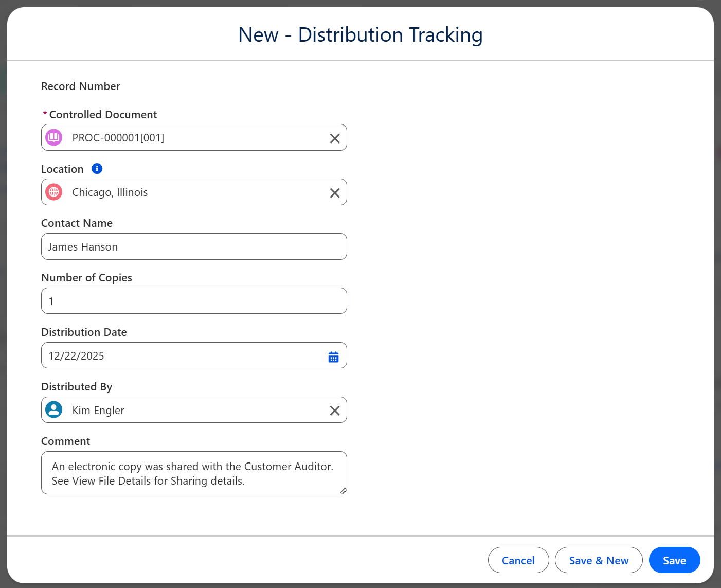The height and width of the screenshot is (588, 721).
Task: Remove the Chicago, Illinois location value
Action: pyautogui.click(x=334, y=193)
